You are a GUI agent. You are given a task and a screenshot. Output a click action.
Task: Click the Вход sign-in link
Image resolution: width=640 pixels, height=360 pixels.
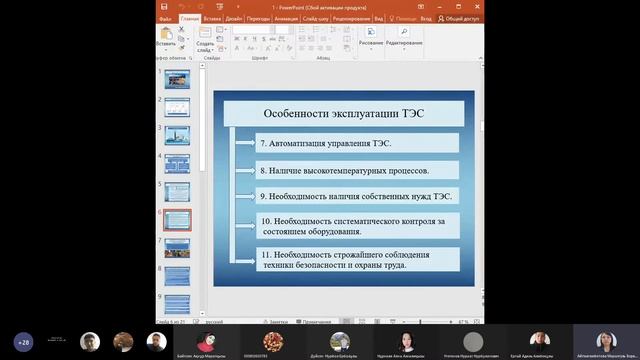pyautogui.click(x=426, y=19)
